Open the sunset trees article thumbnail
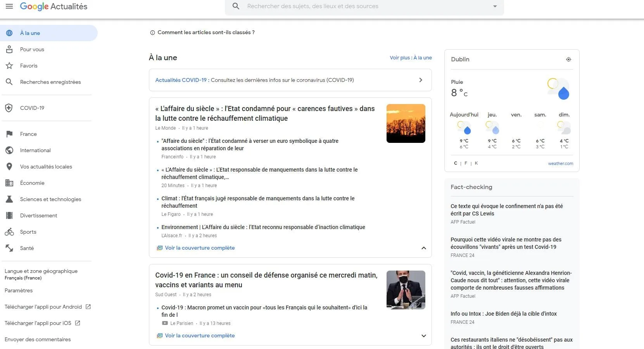The height and width of the screenshot is (349, 644). point(406,123)
